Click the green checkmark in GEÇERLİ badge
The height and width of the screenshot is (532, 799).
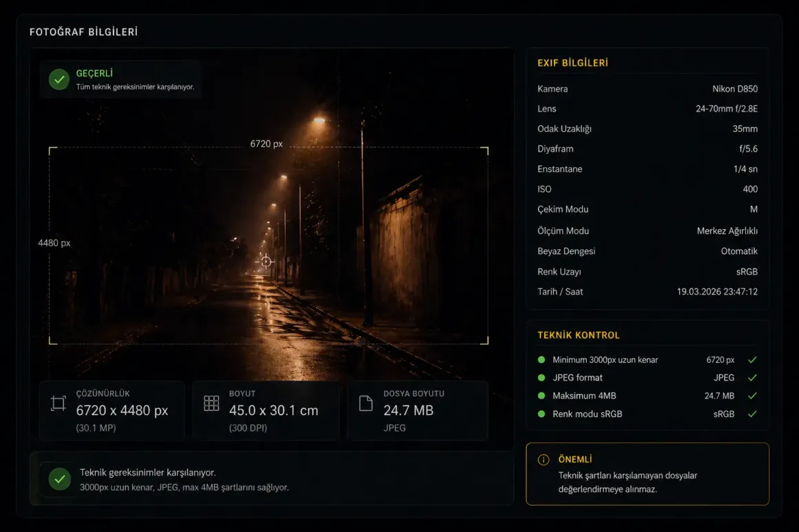point(59,80)
